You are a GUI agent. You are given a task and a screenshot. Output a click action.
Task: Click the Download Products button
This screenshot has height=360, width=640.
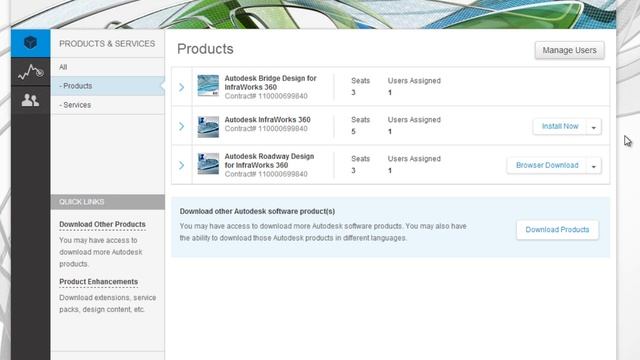tap(557, 230)
